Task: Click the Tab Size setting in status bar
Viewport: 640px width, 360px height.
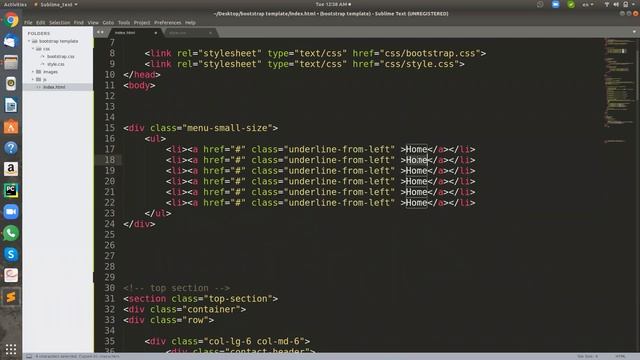Action: click(x=588, y=356)
